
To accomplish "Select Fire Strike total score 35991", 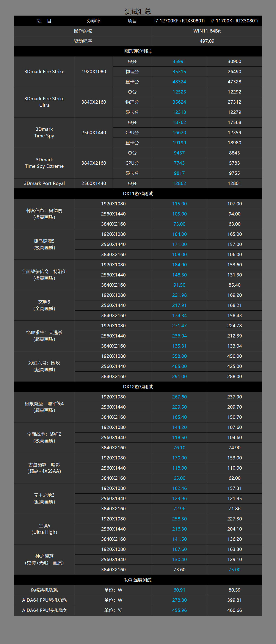I will tap(179, 61).
